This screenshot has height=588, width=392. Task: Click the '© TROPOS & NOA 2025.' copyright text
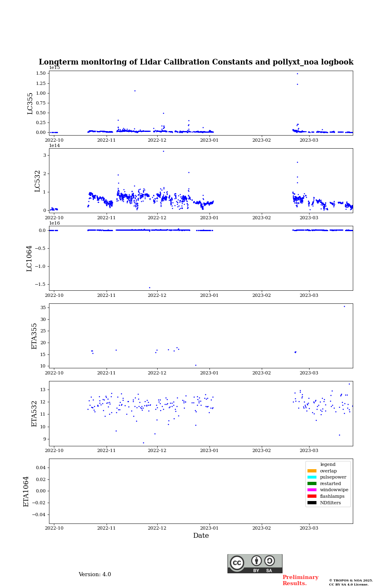(351, 580)
